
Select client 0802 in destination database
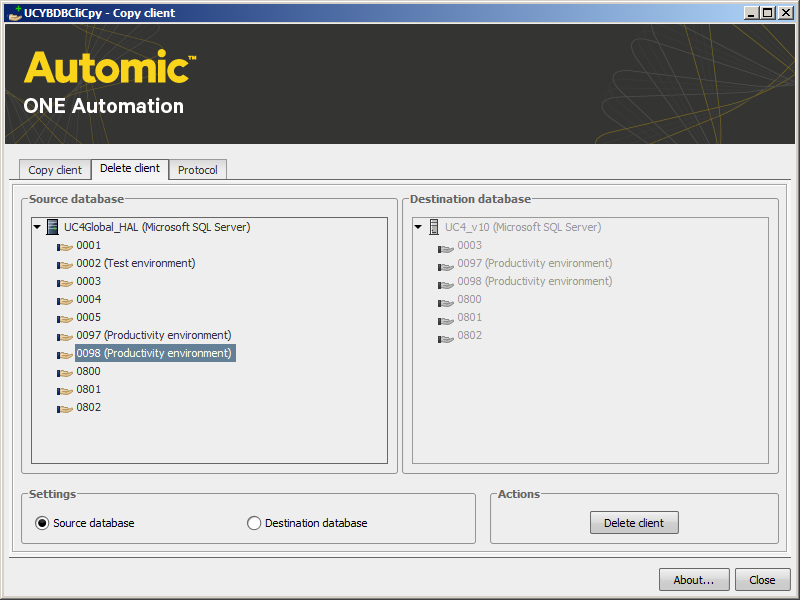[x=469, y=335]
